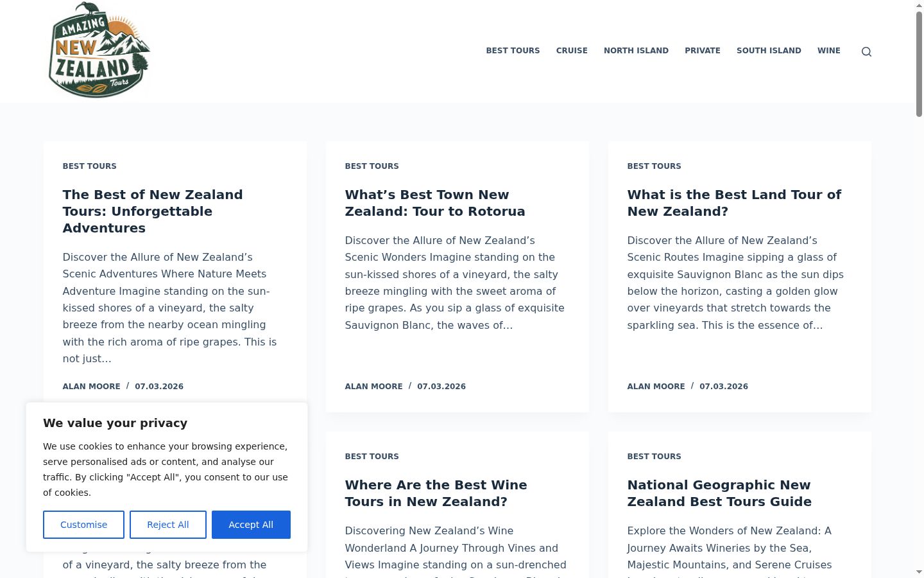This screenshot has width=924, height=578.
Task: Read 'What is the Best Land Tour' post
Action: [x=734, y=203]
